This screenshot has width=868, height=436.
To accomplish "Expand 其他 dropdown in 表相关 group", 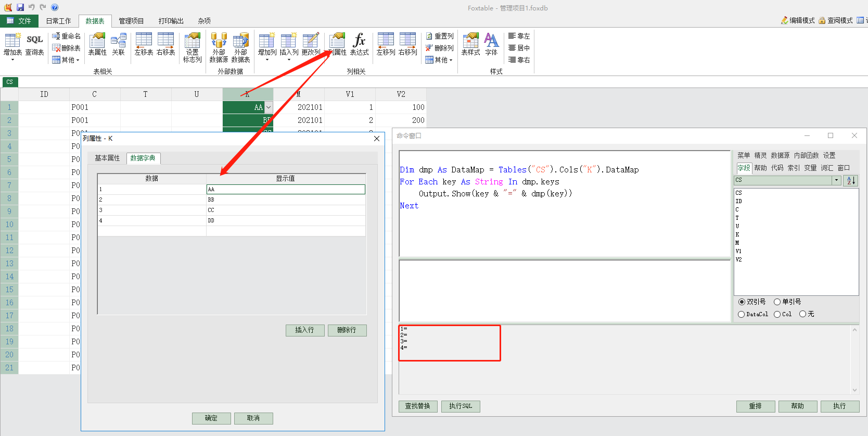I will [x=66, y=60].
